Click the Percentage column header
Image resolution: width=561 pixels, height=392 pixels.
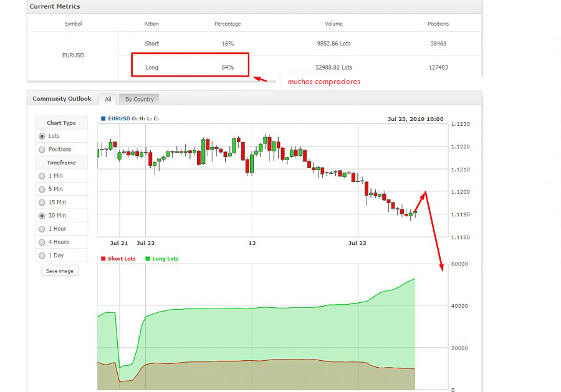228,24
